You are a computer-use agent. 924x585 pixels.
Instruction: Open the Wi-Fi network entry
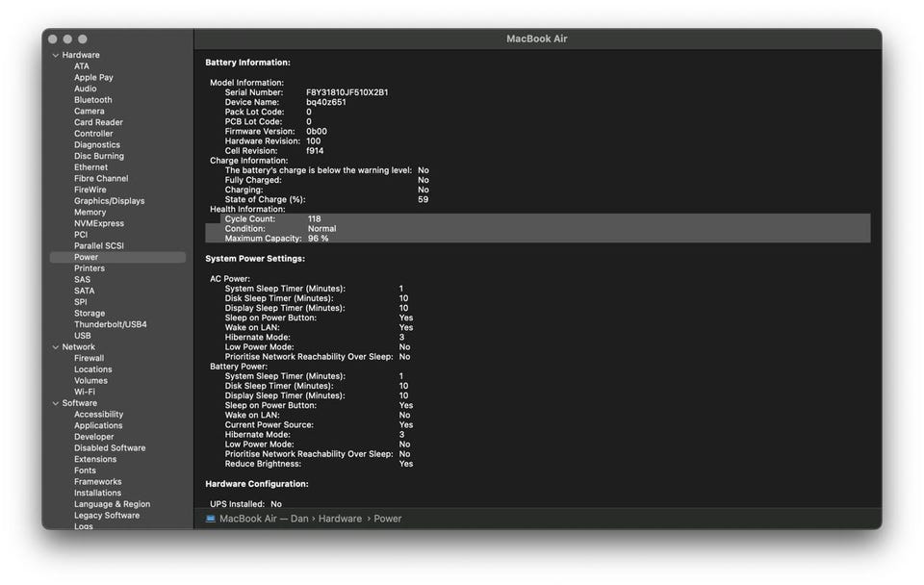tap(85, 392)
